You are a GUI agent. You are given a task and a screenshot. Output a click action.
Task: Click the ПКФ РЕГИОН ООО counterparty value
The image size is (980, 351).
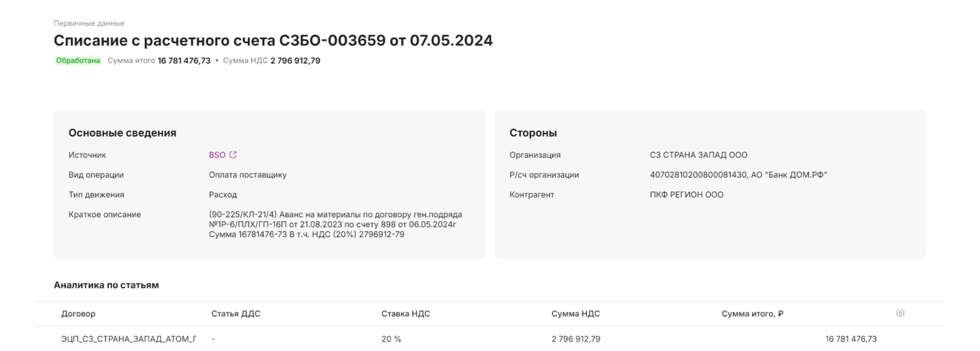coord(686,194)
